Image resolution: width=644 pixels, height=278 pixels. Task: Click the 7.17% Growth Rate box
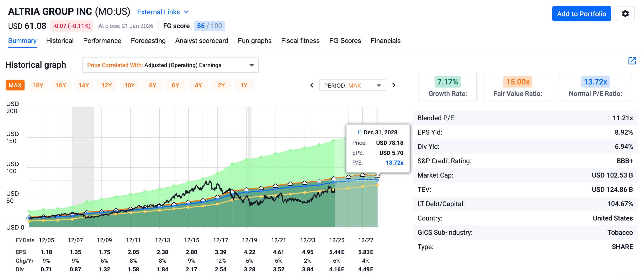[448, 87]
